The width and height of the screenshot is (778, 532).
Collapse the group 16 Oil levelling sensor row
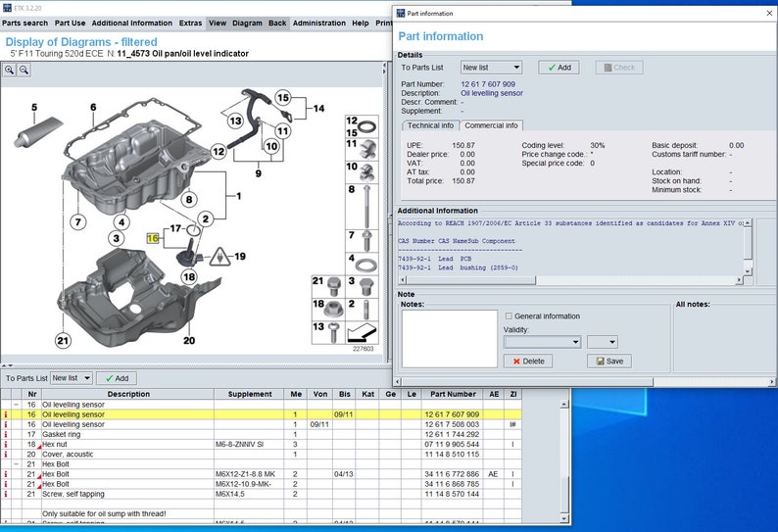pyautogui.click(x=16, y=405)
